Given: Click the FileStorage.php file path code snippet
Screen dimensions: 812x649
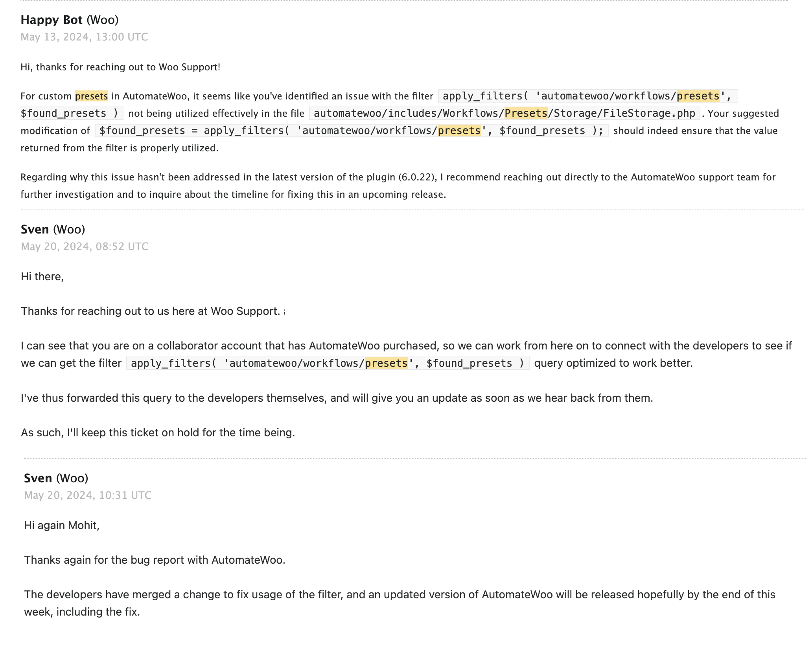Looking at the screenshot, I should (505, 113).
